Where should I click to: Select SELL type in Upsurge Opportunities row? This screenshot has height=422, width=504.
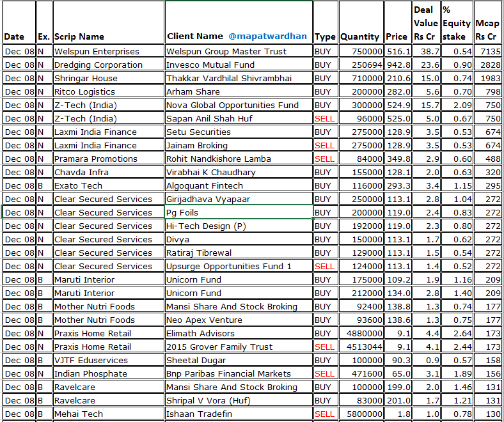click(326, 267)
